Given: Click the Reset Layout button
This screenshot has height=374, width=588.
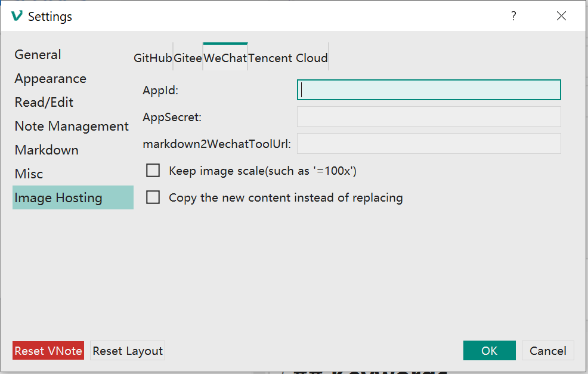Looking at the screenshot, I should [x=128, y=351].
